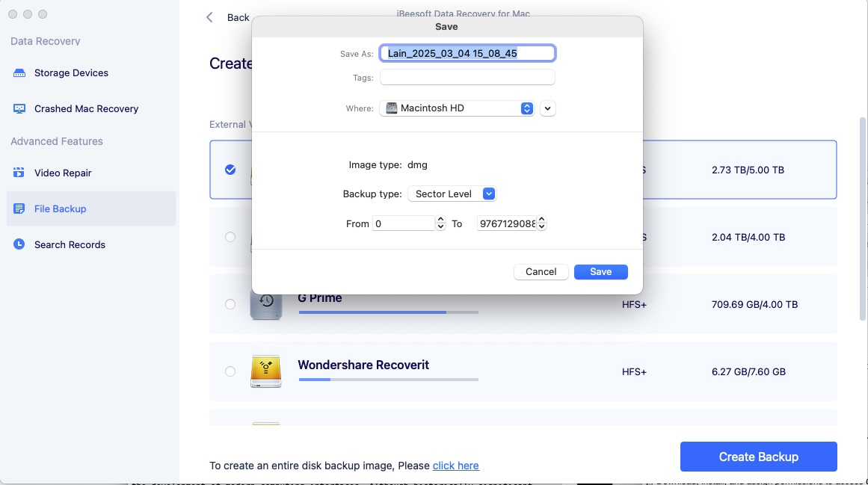The image size is (868, 485).
Task: Expand the Save dialog with the disclosure chevron
Action: click(547, 108)
